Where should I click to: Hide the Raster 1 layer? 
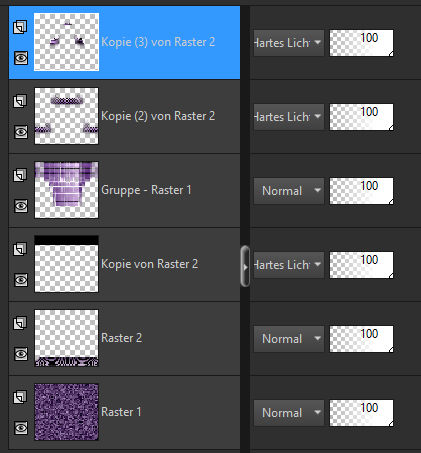21,428
